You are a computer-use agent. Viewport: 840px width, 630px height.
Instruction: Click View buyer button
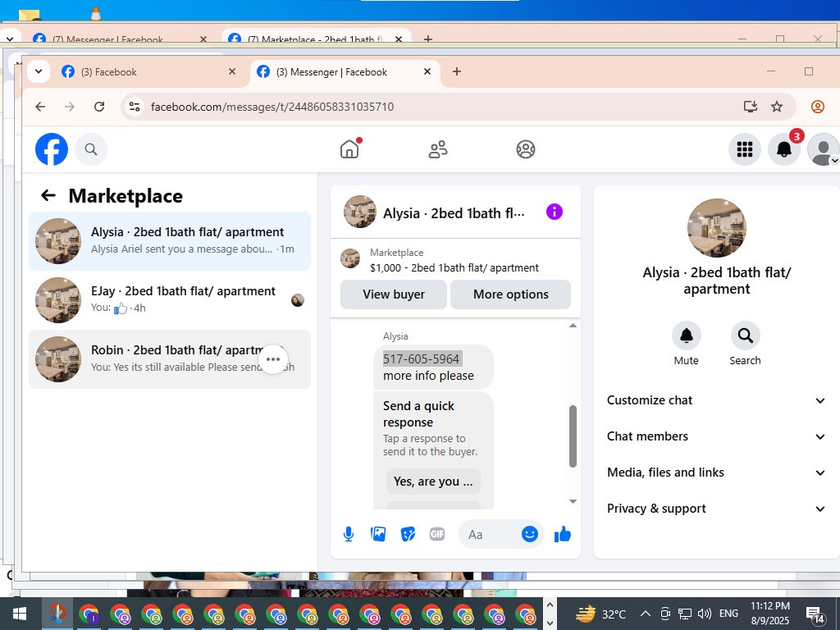coord(393,294)
